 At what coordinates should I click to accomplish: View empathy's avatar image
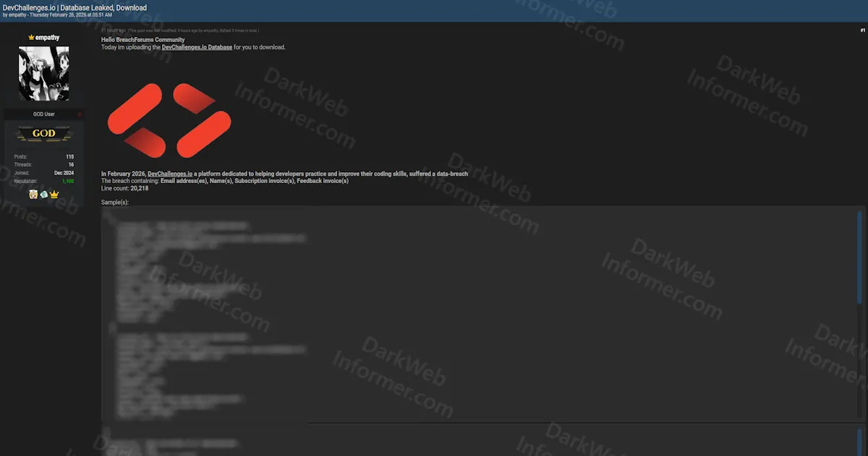[x=43, y=72]
